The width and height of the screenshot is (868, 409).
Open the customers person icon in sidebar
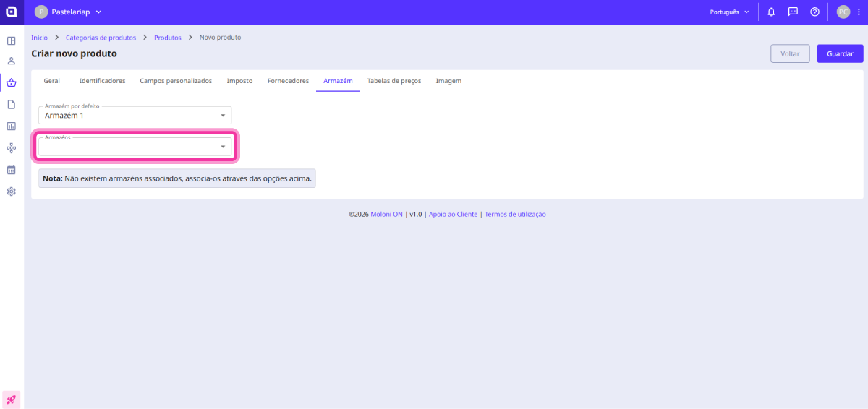point(12,61)
